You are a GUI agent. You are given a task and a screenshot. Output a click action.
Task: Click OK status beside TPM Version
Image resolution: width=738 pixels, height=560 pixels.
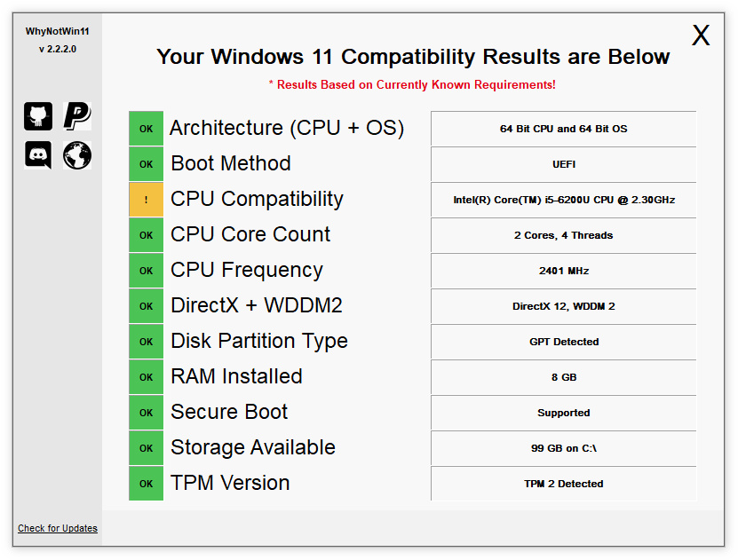146,484
